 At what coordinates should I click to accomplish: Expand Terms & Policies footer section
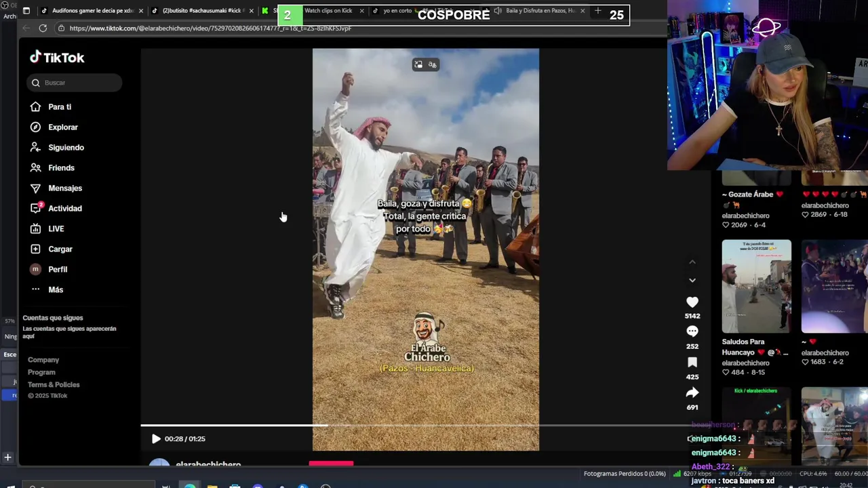(54, 384)
